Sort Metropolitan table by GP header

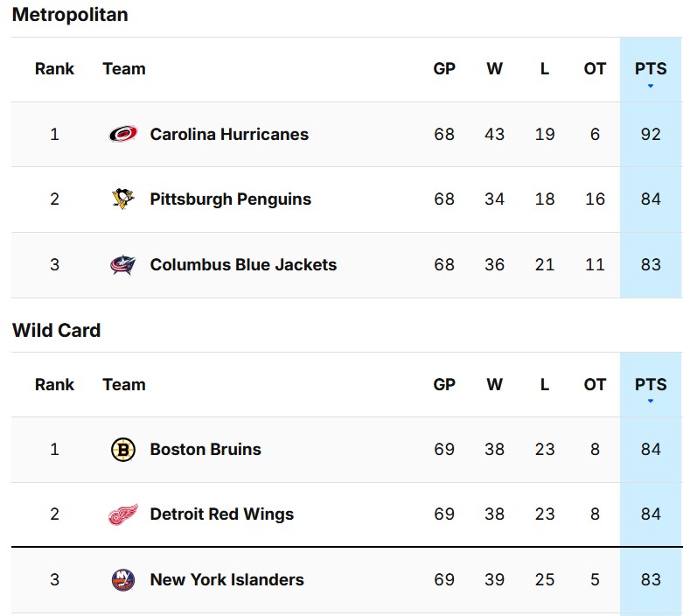444,69
